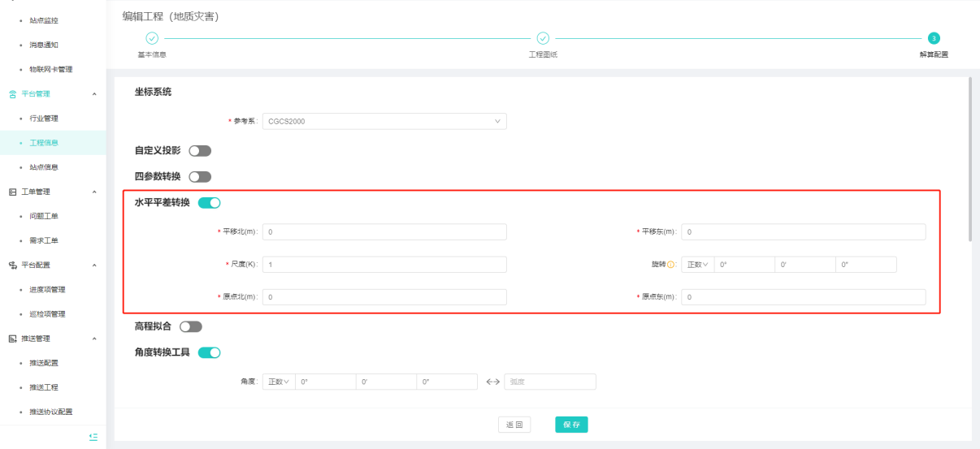Open the 参考系 CGCS2000 dropdown
Image resolution: width=980 pixels, height=449 pixels.
384,122
